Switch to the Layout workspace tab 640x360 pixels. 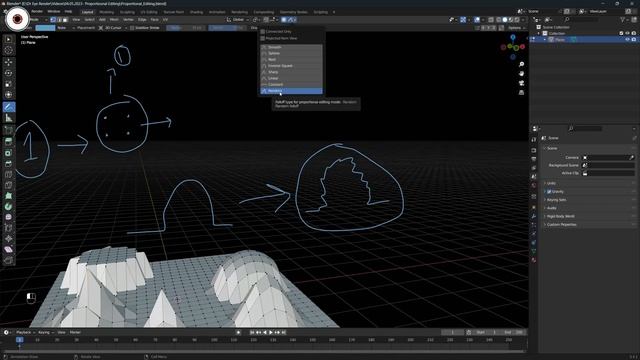click(87, 12)
